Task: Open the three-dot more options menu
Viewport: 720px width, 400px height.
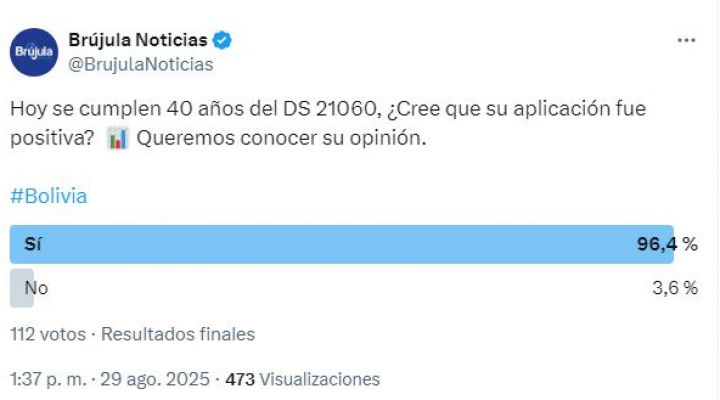Action: 686,40
